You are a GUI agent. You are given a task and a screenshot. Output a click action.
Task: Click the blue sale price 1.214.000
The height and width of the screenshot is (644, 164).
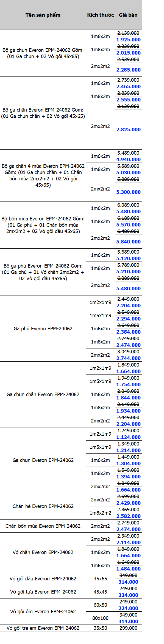click(x=128, y=450)
